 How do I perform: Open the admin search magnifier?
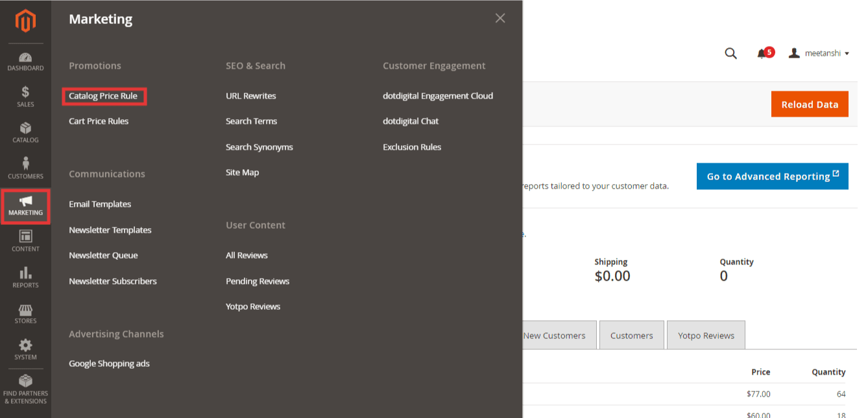click(x=730, y=53)
